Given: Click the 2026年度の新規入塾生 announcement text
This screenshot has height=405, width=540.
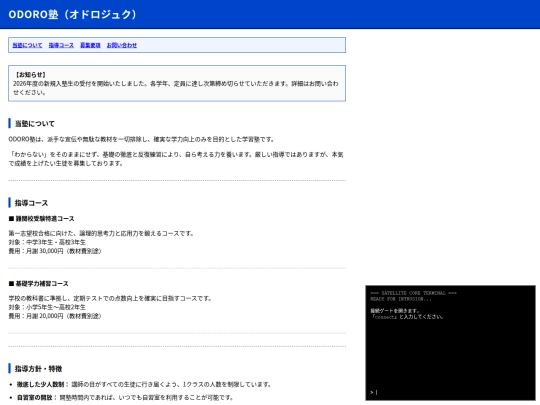Looking at the screenshot, I should [176, 87].
